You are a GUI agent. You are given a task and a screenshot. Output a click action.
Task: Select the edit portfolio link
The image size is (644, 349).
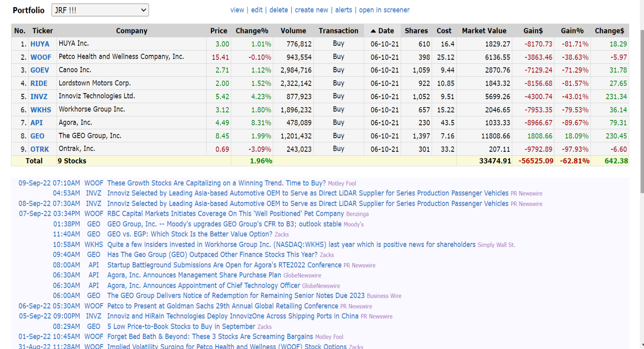click(257, 10)
